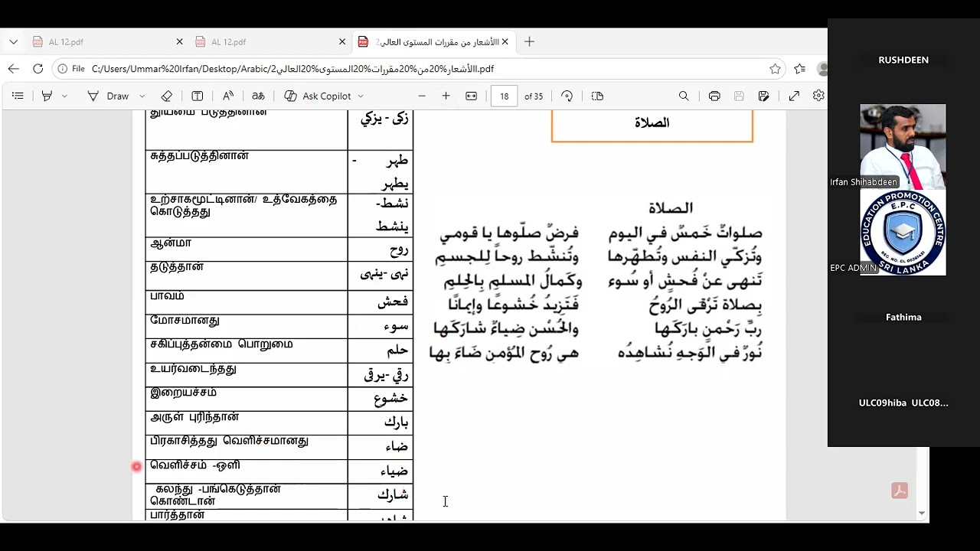Close the active Arabic-titled PDF tab
The height and width of the screenshot is (551, 980).
[505, 42]
